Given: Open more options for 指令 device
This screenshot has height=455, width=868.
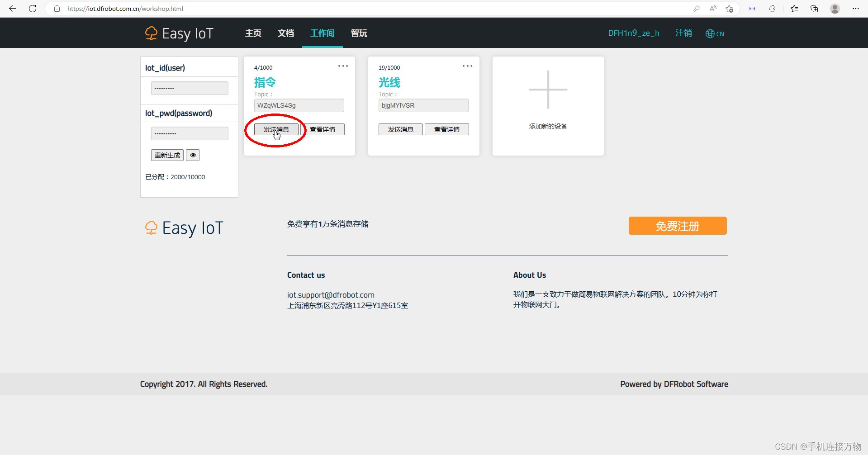Looking at the screenshot, I should coord(343,66).
